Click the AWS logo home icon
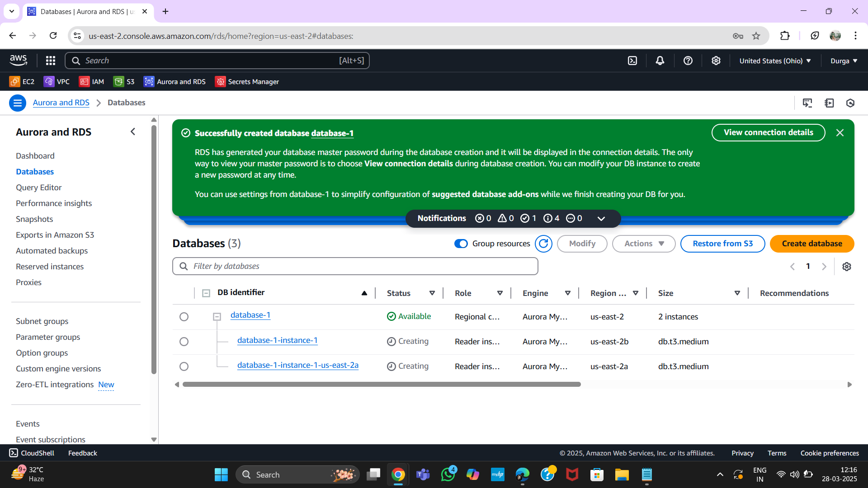This screenshot has height=488, width=868. tap(19, 60)
